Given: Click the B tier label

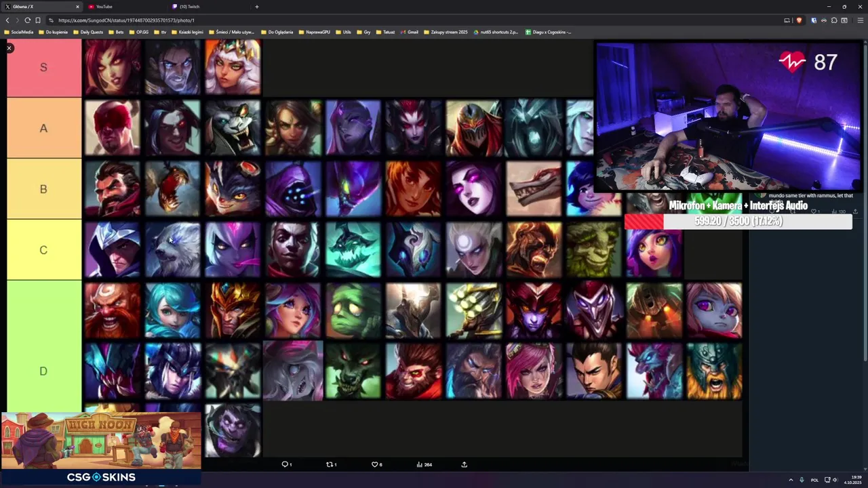Looking at the screenshot, I should click(x=44, y=189).
